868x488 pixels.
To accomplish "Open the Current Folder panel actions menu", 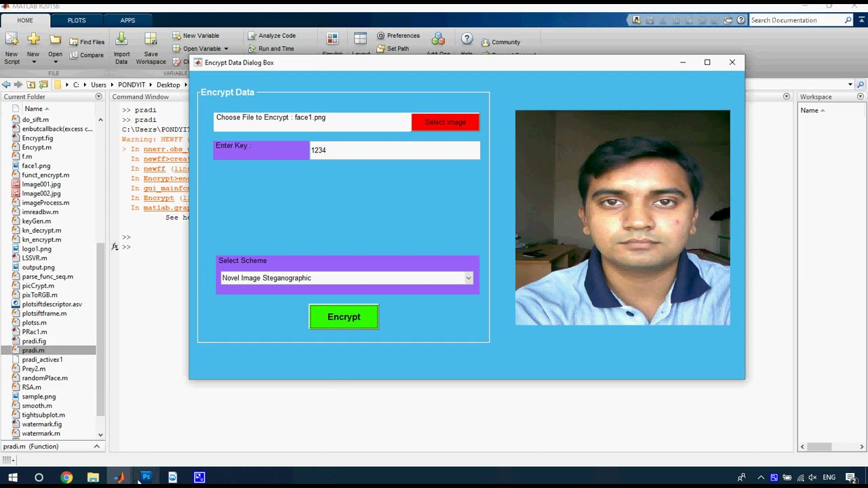I will click(98, 97).
